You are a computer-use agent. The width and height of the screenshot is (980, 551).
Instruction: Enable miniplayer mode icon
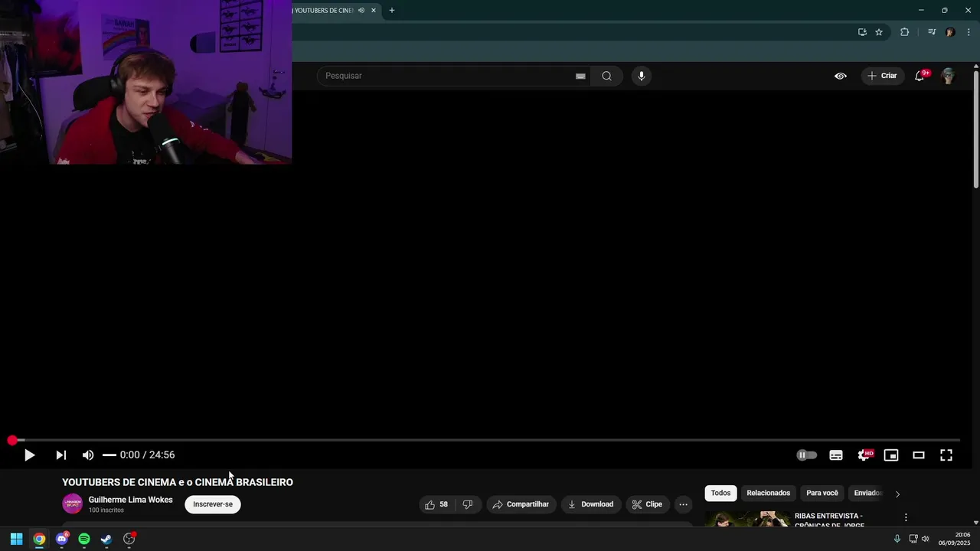pos(891,455)
